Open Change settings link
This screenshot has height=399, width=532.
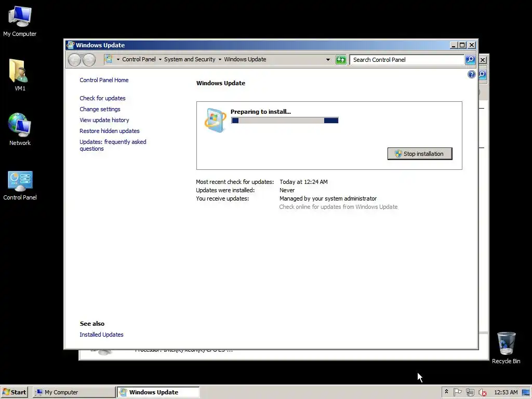tap(100, 109)
